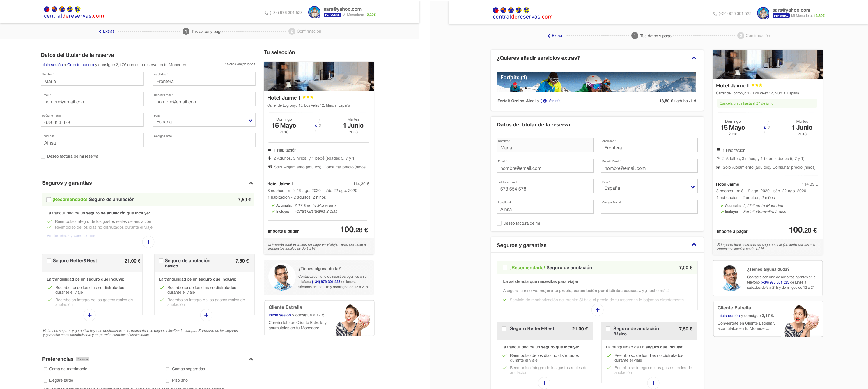Click the guests icon beside 2 Adultos, left page
868x389 pixels.
(x=269, y=158)
